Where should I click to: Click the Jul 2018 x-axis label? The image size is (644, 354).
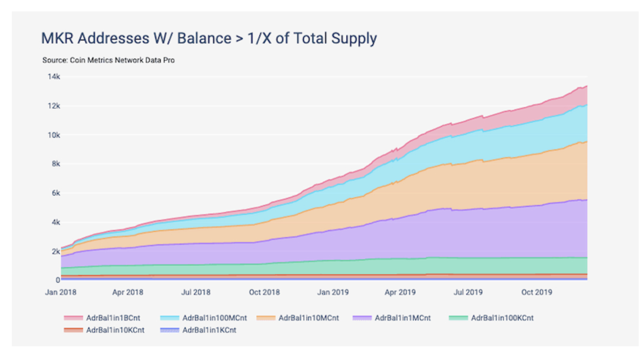[196, 293]
